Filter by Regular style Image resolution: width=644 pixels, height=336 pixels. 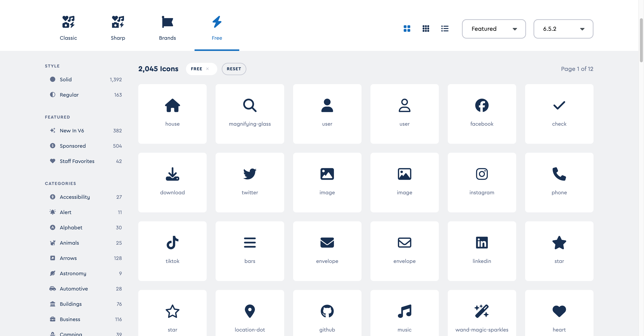point(86,95)
